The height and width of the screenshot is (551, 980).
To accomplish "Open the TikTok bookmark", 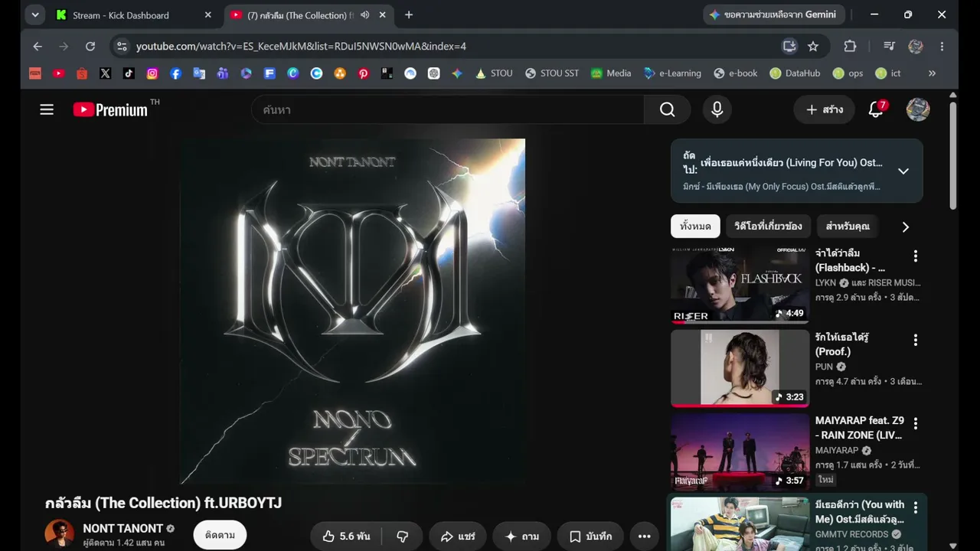I will [x=129, y=73].
